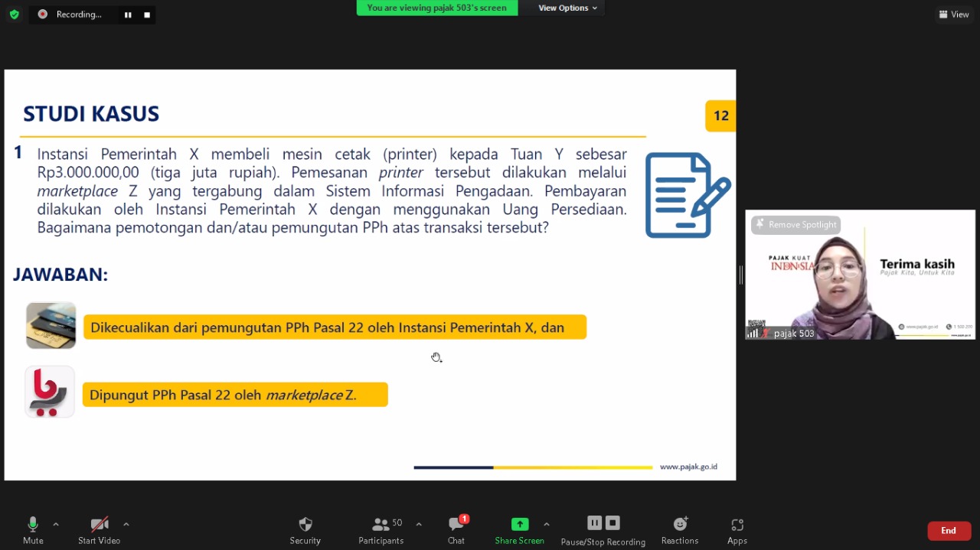The height and width of the screenshot is (550, 980).
Task: Open the View layout menu
Action: (x=954, y=14)
